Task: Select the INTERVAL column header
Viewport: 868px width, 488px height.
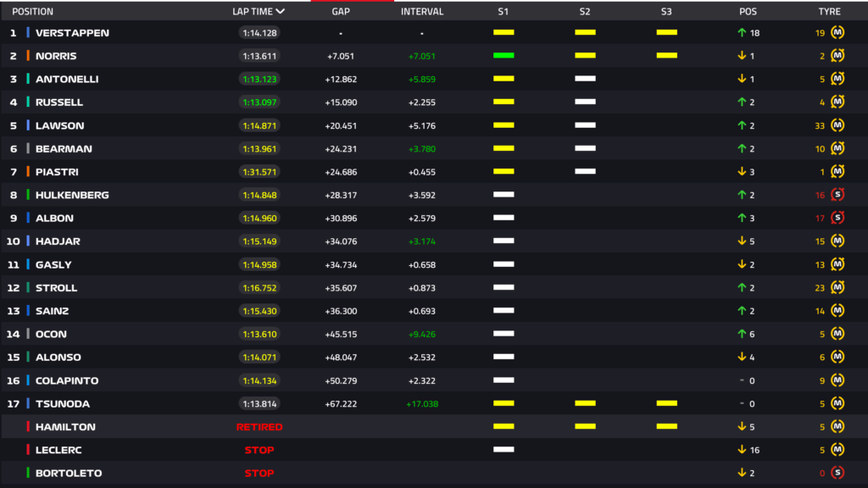Action: click(421, 12)
